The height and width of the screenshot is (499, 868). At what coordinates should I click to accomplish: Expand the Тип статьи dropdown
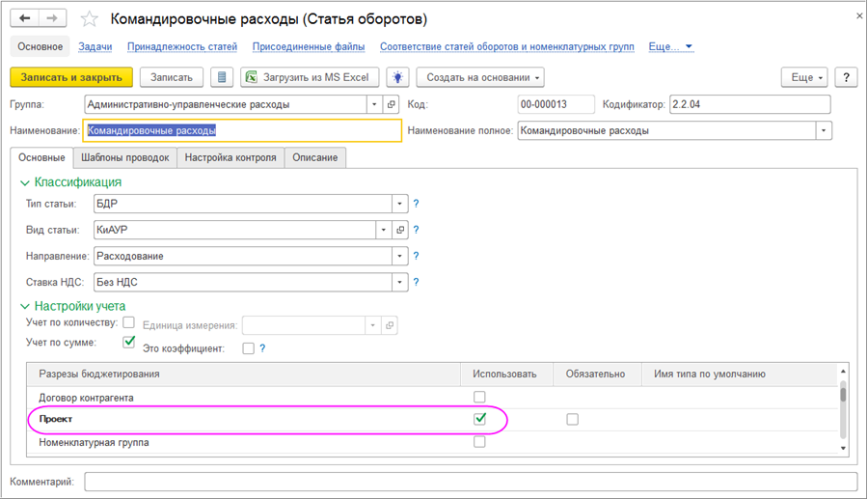399,204
